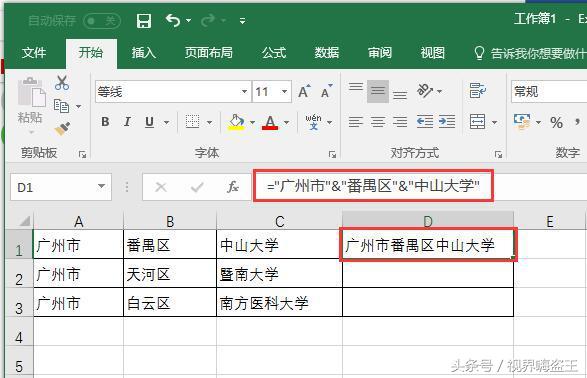Image resolution: width=587 pixels, height=378 pixels.
Task: Switch to the 审阅 (Review) tab
Action: coord(380,53)
